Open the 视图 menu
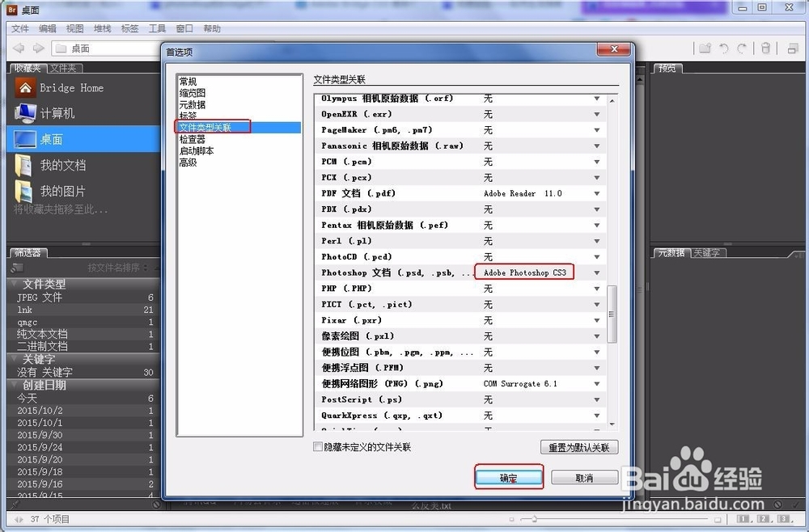This screenshot has width=809, height=532. pos(74,28)
